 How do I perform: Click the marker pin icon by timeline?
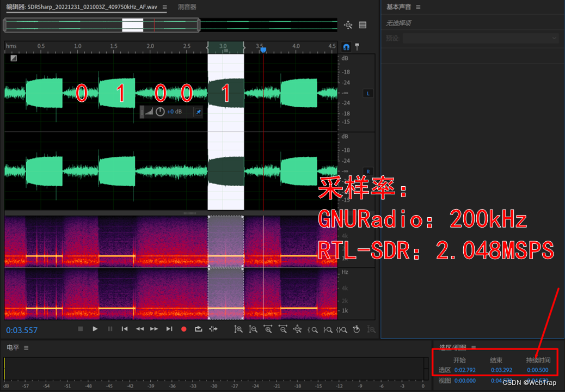(x=357, y=47)
